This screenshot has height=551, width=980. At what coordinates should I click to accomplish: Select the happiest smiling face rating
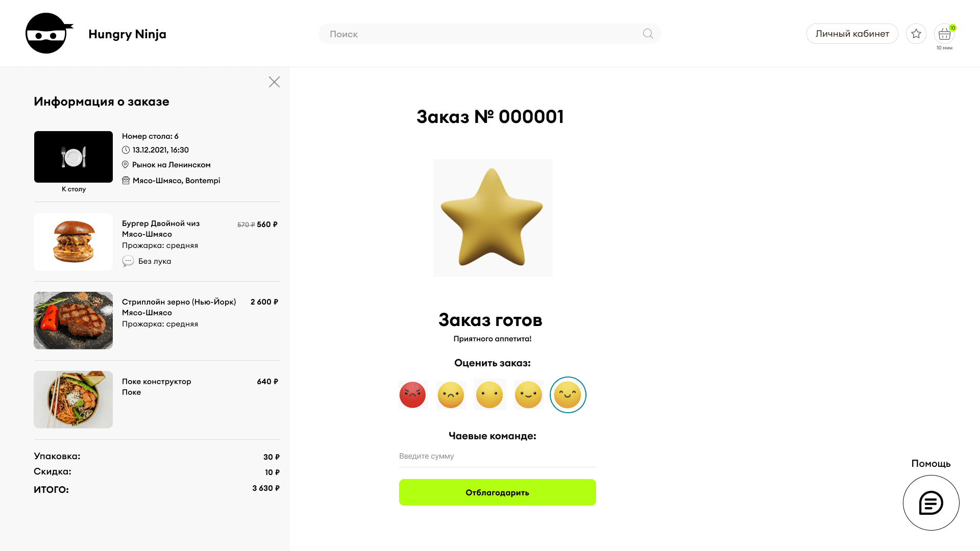pos(568,395)
